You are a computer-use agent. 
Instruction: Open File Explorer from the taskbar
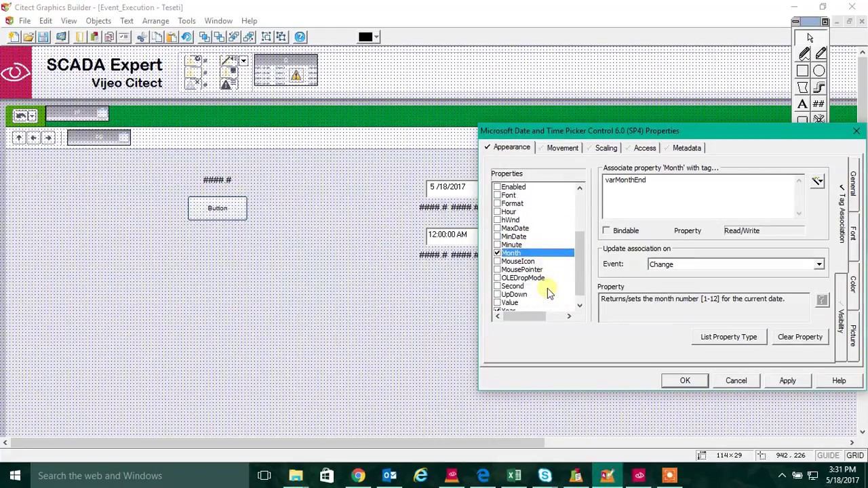(296, 476)
